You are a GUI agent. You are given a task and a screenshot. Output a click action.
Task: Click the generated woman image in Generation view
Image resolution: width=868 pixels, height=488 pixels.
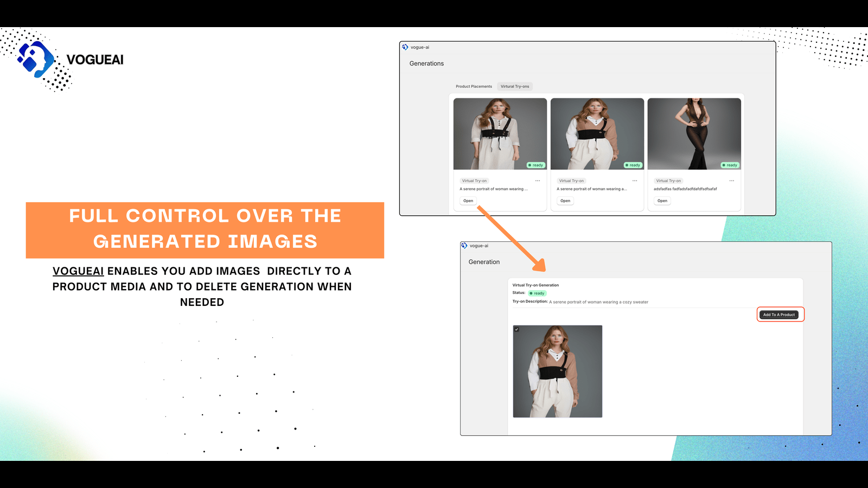[x=558, y=371]
